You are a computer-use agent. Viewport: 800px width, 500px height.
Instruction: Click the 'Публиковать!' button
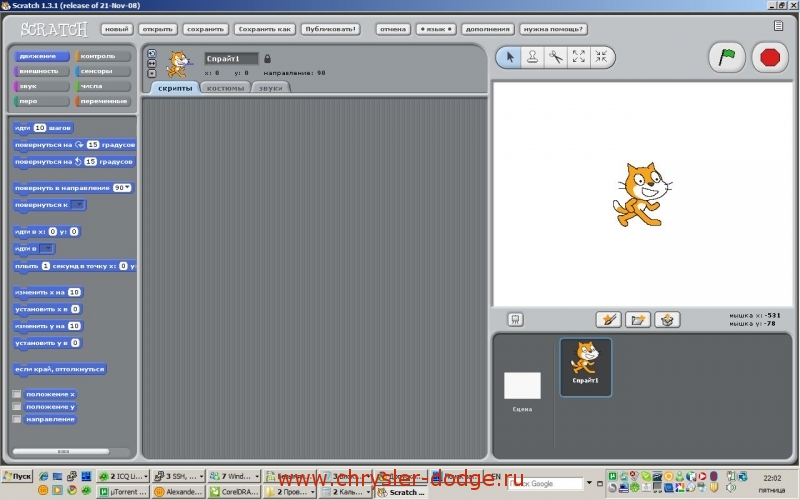click(x=331, y=29)
